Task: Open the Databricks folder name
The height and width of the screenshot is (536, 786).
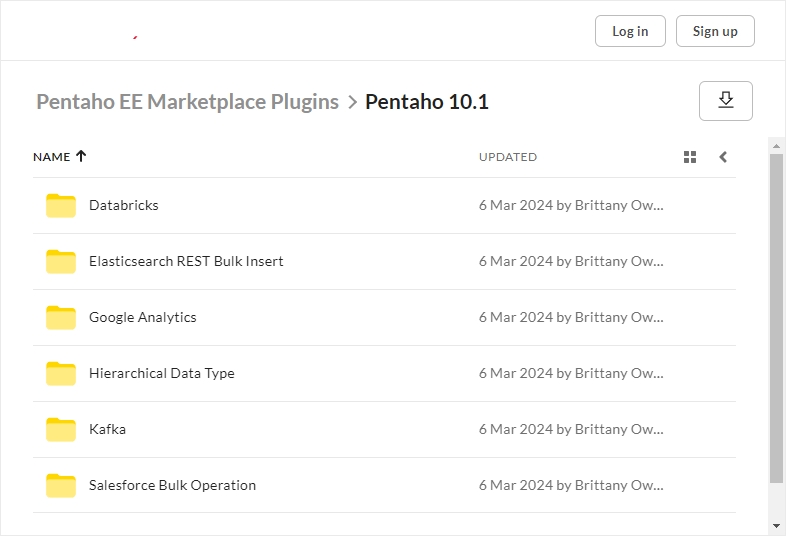Action: click(x=124, y=205)
